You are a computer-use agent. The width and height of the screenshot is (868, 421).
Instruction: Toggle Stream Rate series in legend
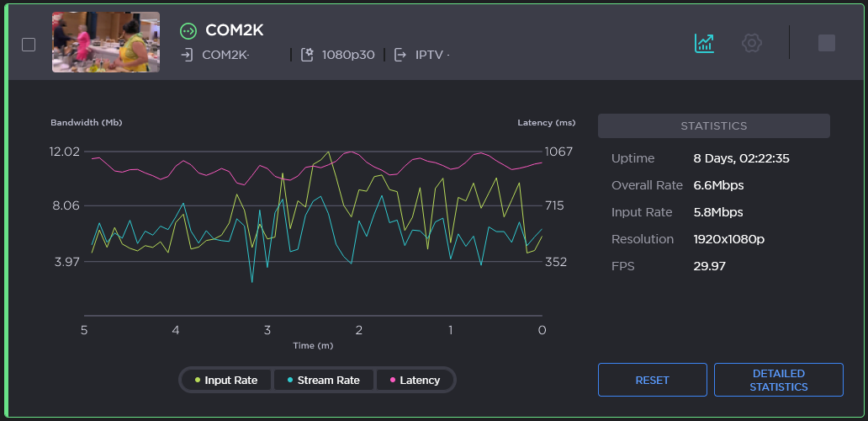(x=323, y=380)
